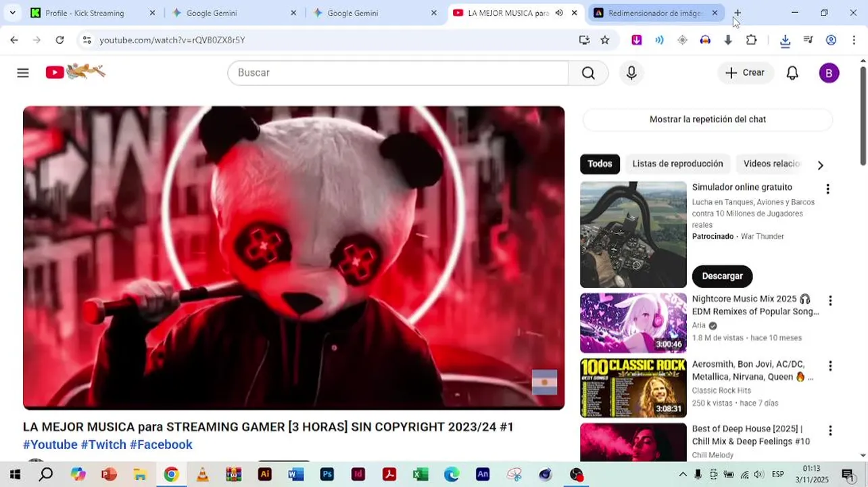Viewport: 868px width, 487px height.
Task: Open the Crear create menu
Action: click(745, 72)
